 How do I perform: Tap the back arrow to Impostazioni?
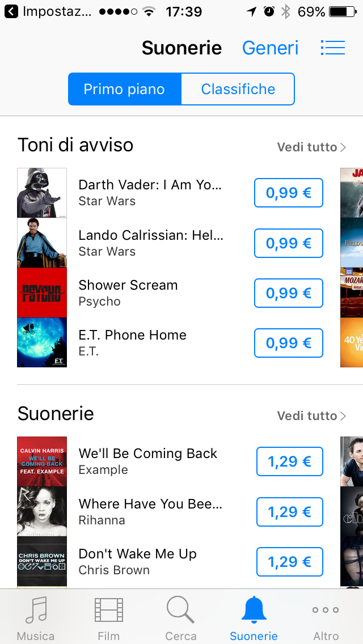(x=11, y=11)
